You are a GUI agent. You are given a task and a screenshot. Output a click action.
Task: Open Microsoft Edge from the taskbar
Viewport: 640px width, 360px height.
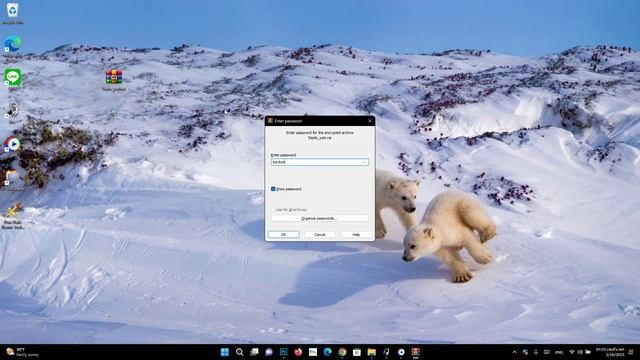coord(327,352)
